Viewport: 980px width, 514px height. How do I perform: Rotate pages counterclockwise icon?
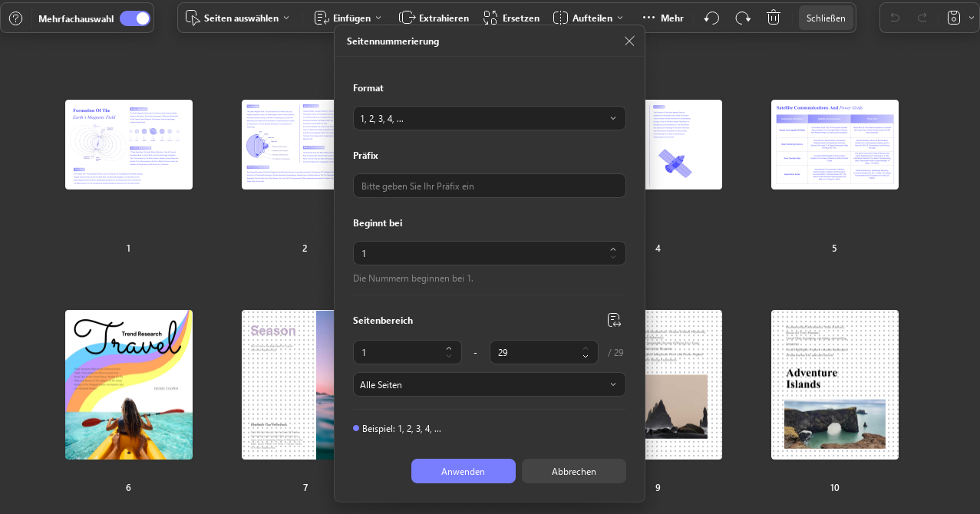click(711, 18)
